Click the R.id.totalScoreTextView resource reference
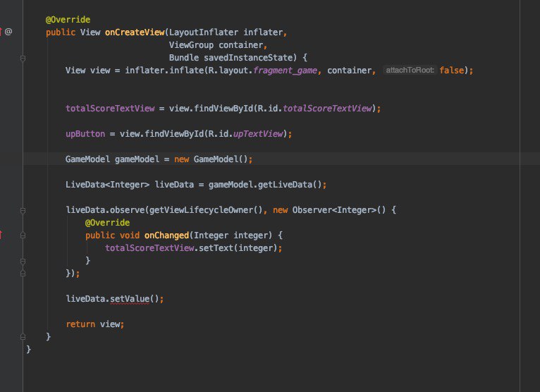 coord(315,109)
